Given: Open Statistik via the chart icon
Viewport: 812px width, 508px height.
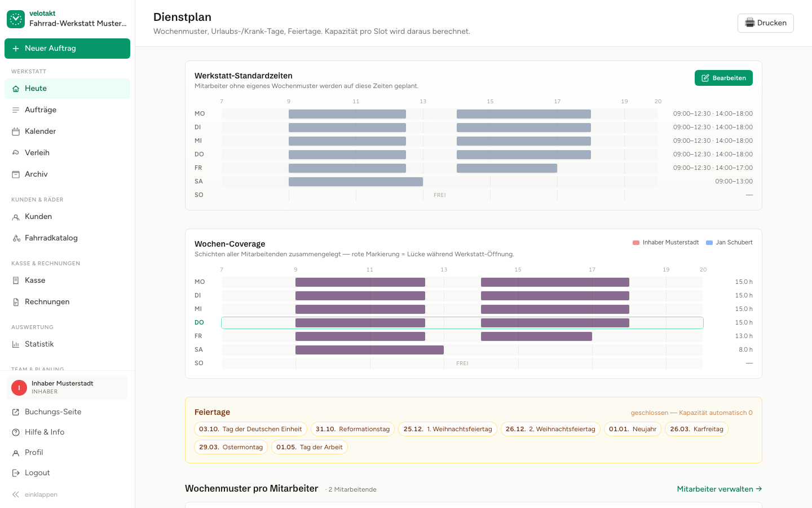Looking at the screenshot, I should pyautogui.click(x=16, y=344).
